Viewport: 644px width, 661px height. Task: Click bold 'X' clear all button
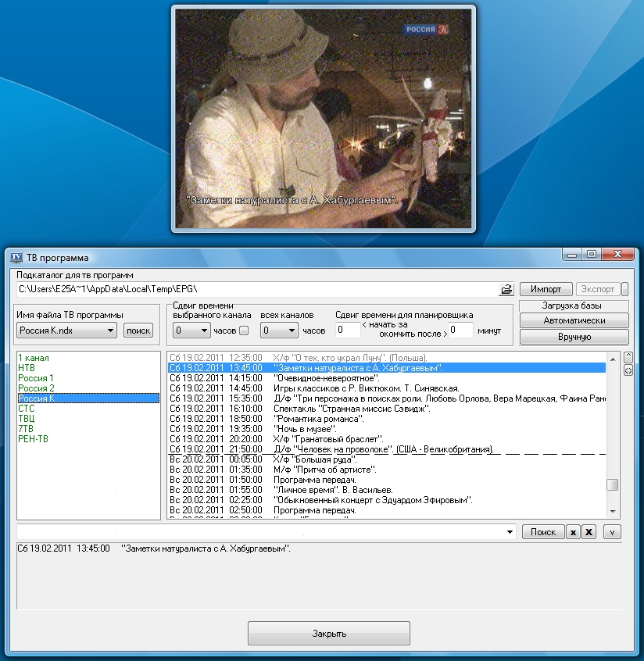[x=589, y=532]
